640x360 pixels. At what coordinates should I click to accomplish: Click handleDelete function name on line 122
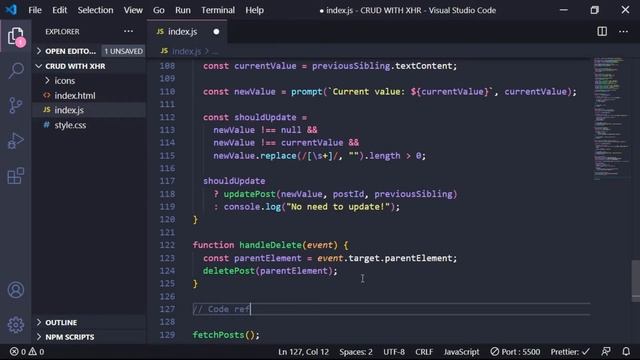coord(270,245)
